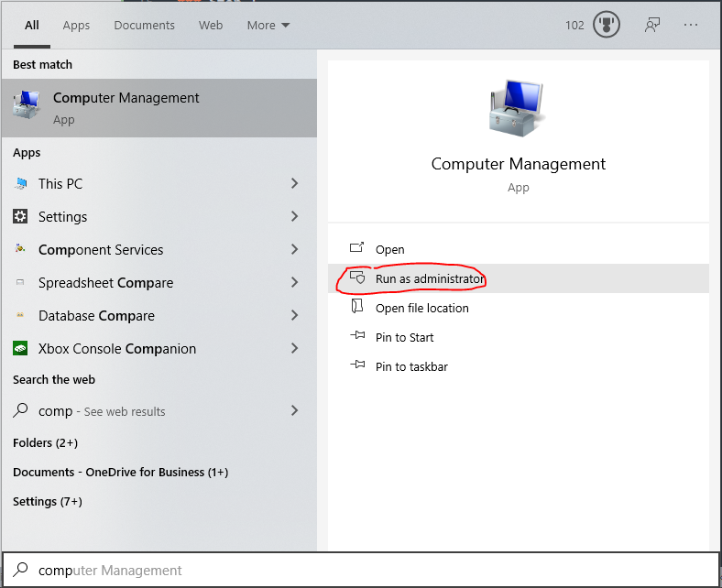722x588 pixels.
Task: Choose Run as administrator
Action: pyautogui.click(x=519, y=278)
